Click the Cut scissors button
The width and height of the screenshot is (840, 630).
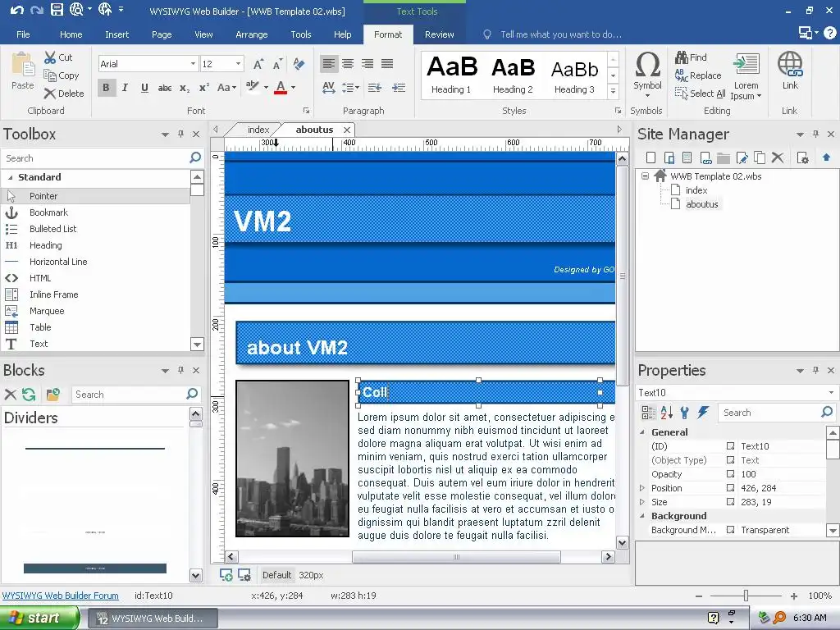click(58, 57)
